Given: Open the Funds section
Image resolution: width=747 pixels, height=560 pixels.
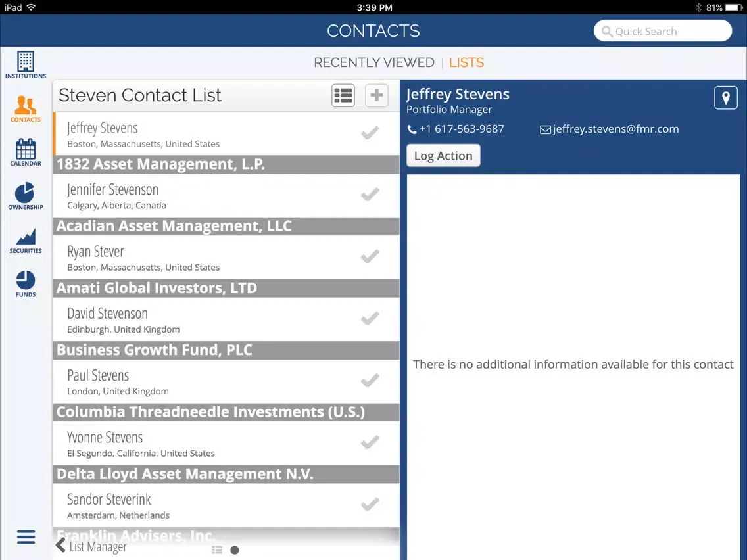Looking at the screenshot, I should pyautogui.click(x=26, y=284).
